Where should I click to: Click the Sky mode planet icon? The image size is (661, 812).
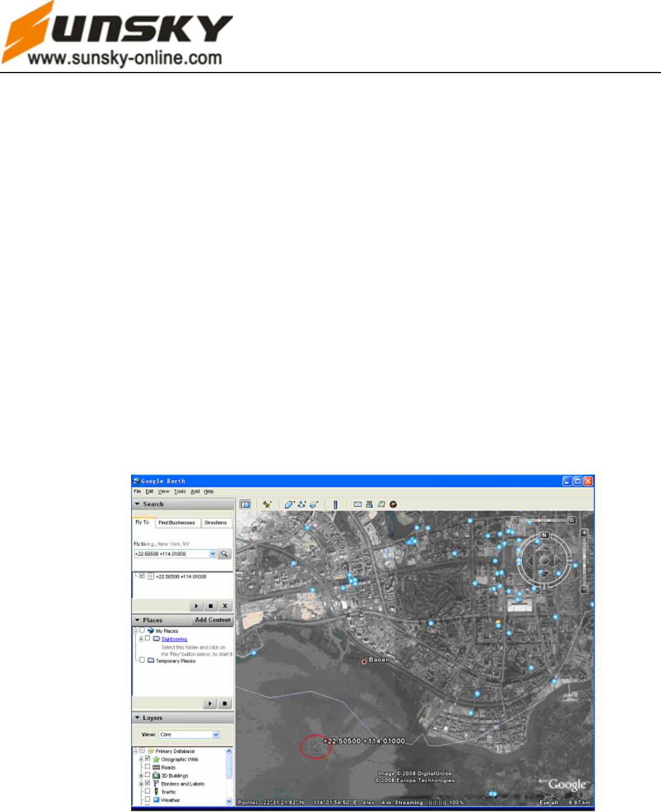[393, 504]
